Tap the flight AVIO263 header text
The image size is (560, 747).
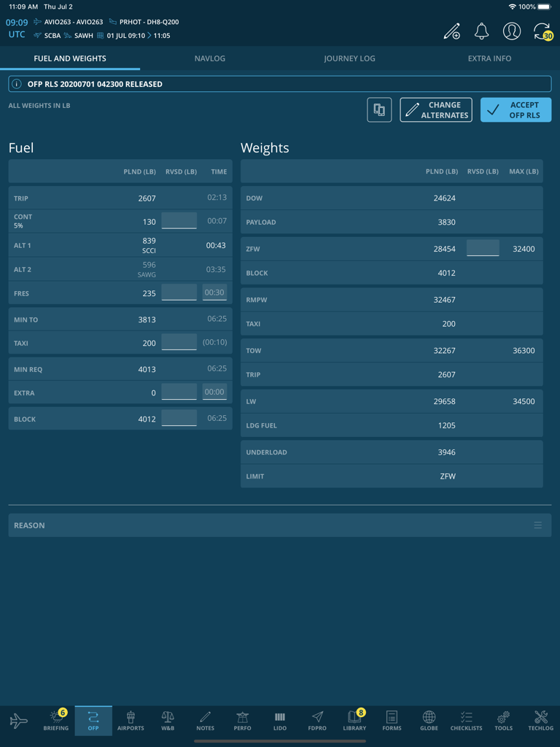click(x=74, y=22)
